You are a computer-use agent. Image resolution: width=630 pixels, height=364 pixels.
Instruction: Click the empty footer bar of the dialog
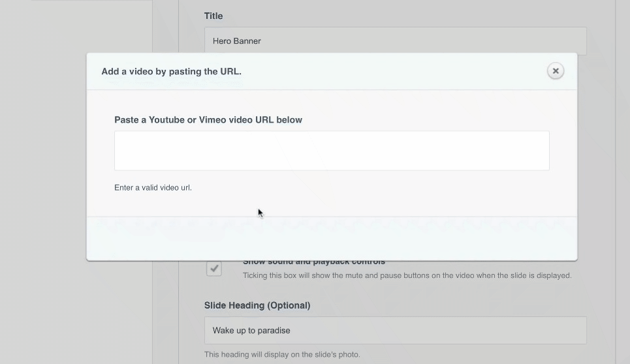(332, 239)
